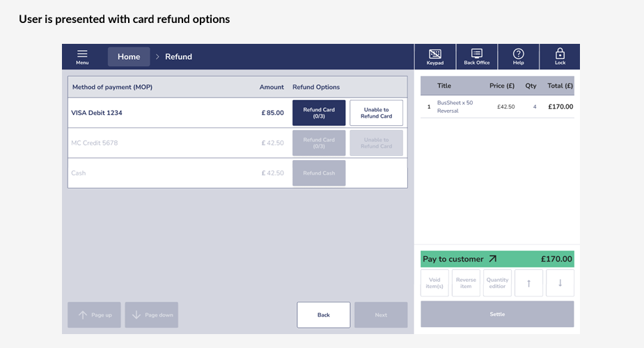Click the Back button
Viewport: 644px width, 348px height.
(324, 315)
